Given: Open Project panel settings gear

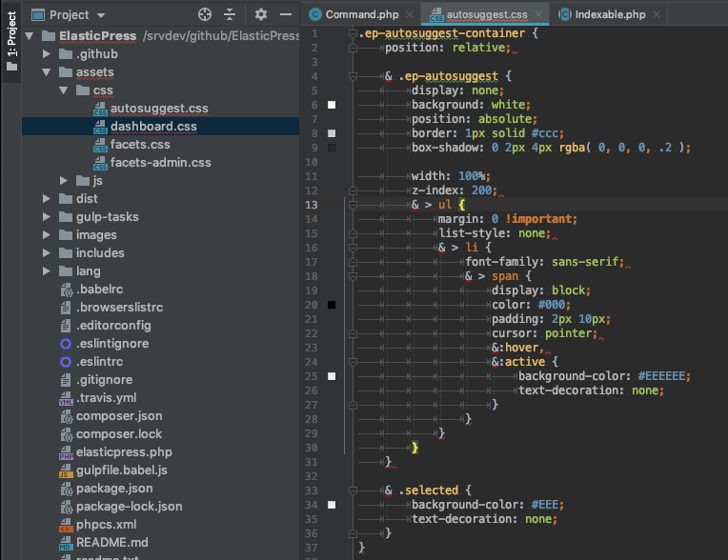Looking at the screenshot, I should point(261,14).
